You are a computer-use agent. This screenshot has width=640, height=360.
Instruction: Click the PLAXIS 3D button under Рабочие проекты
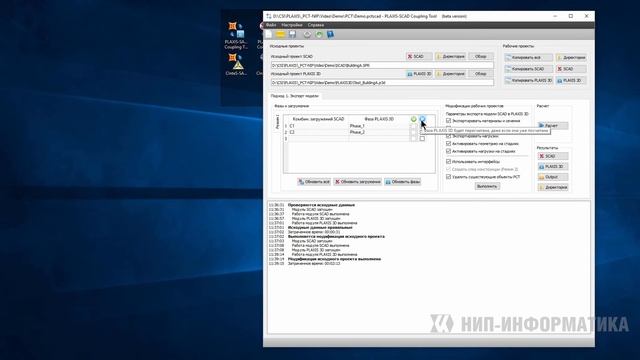click(571, 80)
